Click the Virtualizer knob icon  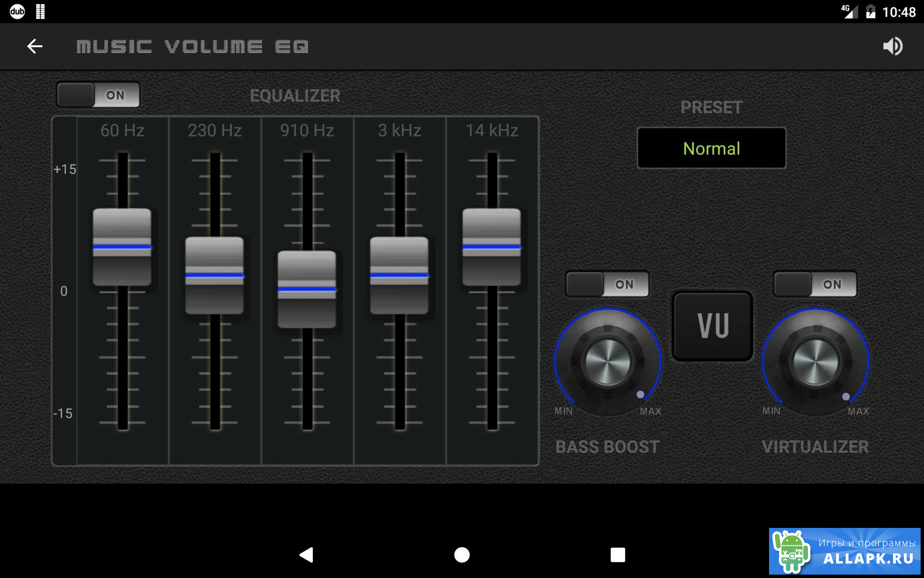click(x=815, y=360)
